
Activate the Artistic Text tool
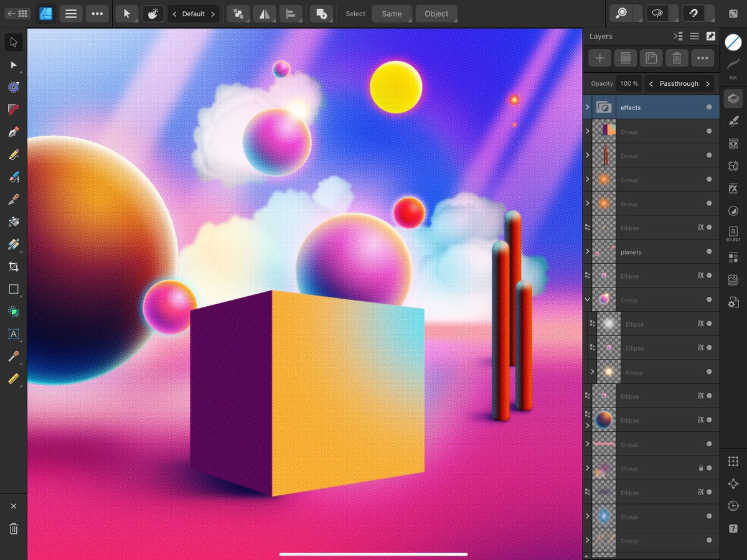coord(14,334)
